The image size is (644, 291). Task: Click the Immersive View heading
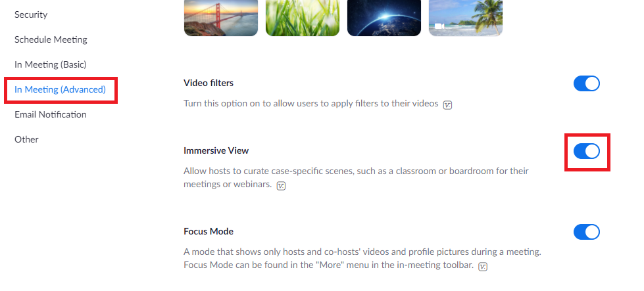[x=216, y=150]
